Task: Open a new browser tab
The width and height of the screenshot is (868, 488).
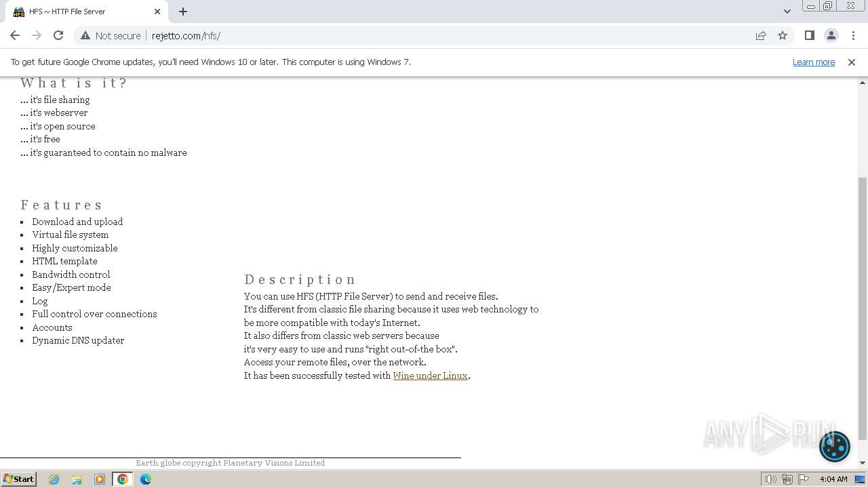Action: pos(183,12)
